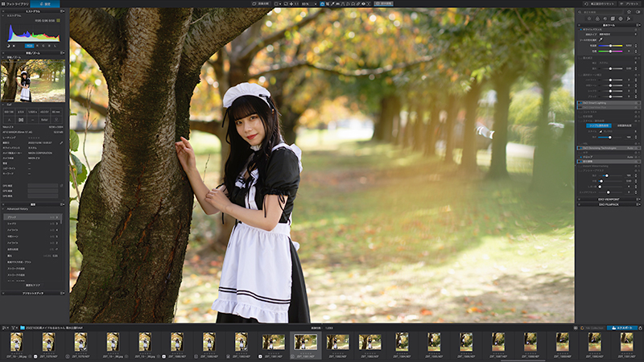Screen dimensions: 644x362
Task: Collapse the Advanced History section
Action: (x=3, y=209)
